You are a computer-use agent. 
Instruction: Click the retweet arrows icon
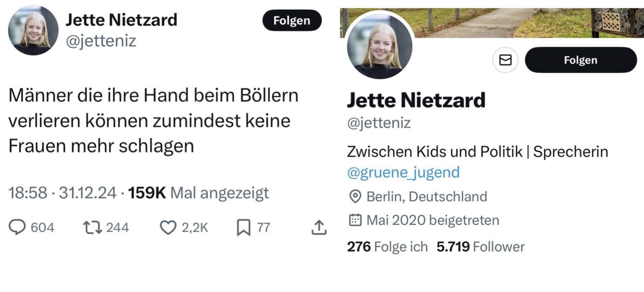coord(92,227)
